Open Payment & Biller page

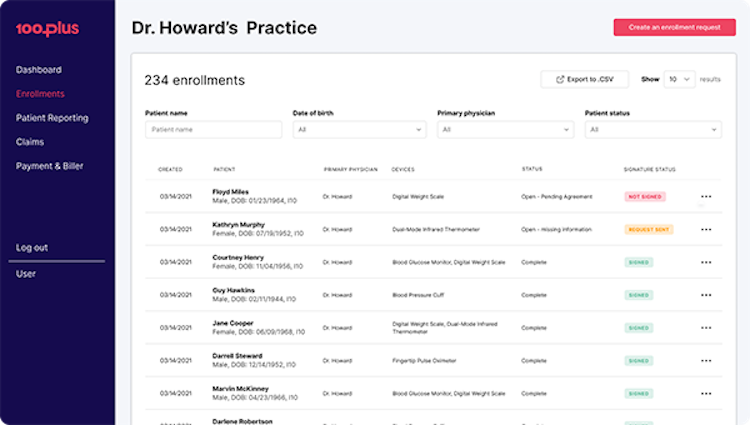[50, 166]
